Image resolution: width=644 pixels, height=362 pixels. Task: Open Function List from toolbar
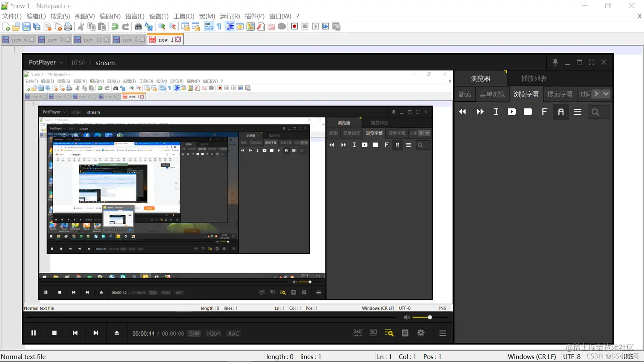click(261, 26)
